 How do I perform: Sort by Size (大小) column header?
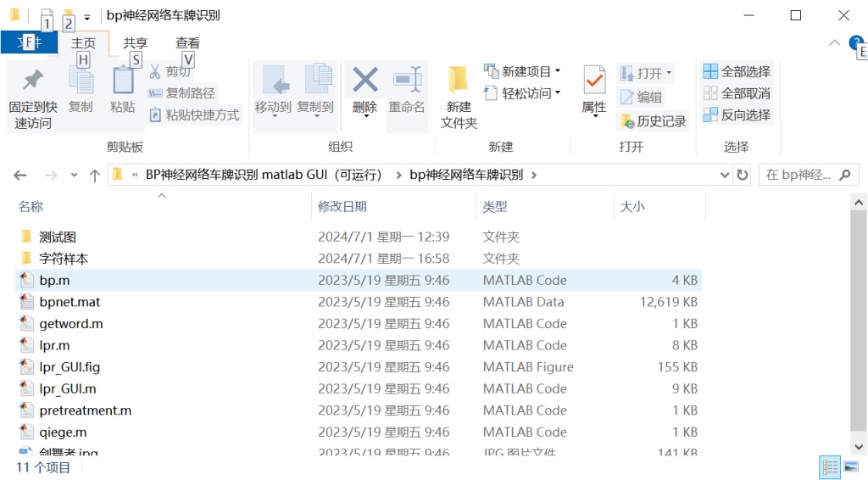click(632, 207)
